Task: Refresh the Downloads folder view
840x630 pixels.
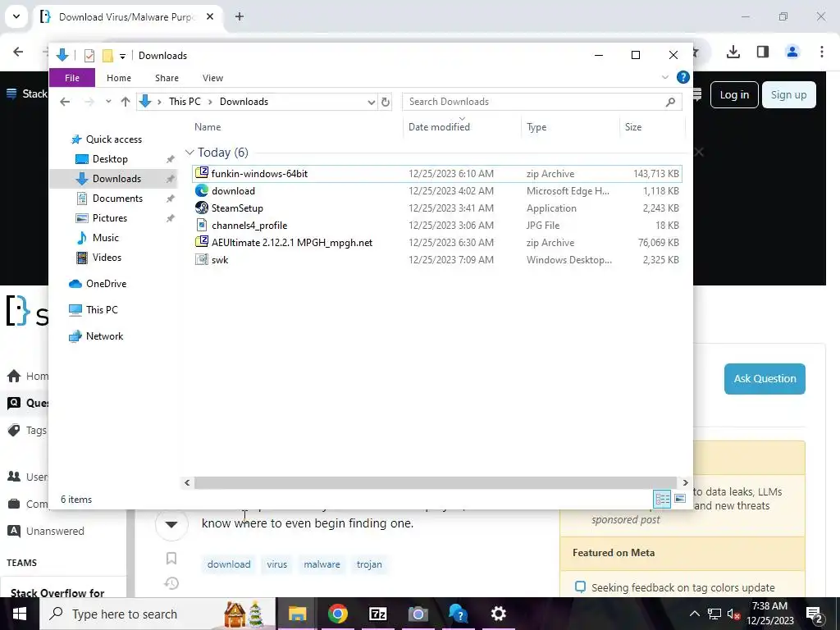Action: [x=386, y=102]
